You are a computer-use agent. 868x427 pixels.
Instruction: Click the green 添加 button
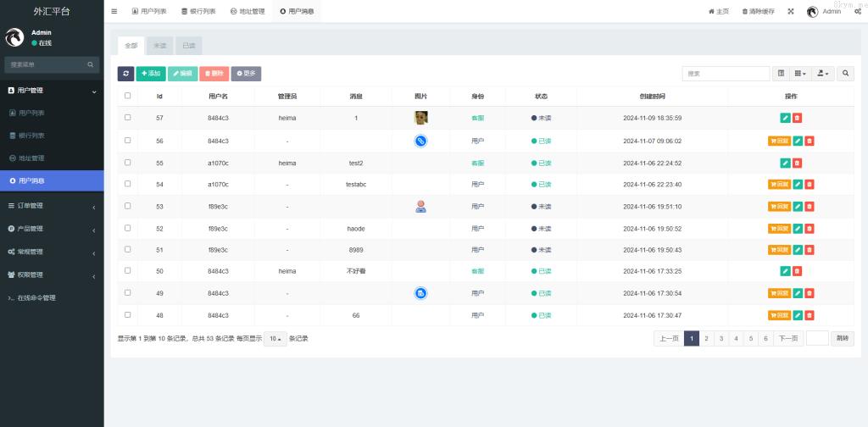coord(150,74)
